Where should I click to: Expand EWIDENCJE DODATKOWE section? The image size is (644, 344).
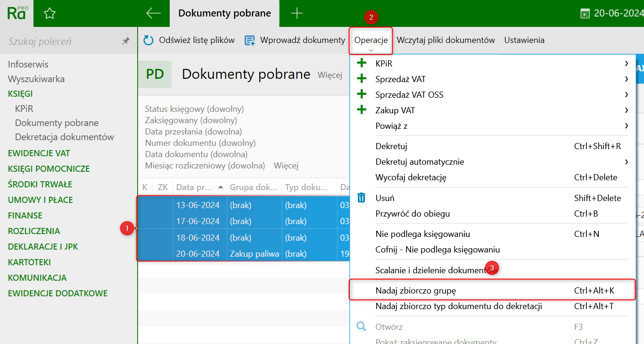pyautogui.click(x=58, y=294)
